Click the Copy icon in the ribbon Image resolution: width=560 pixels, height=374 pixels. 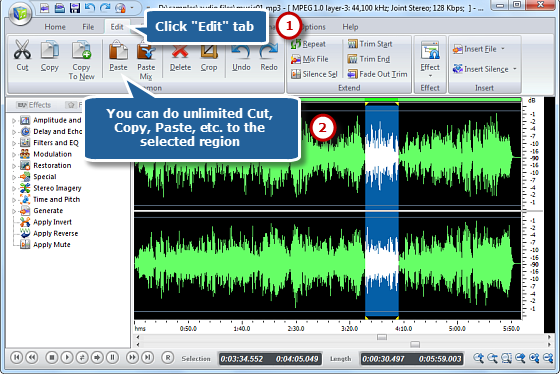pos(50,50)
